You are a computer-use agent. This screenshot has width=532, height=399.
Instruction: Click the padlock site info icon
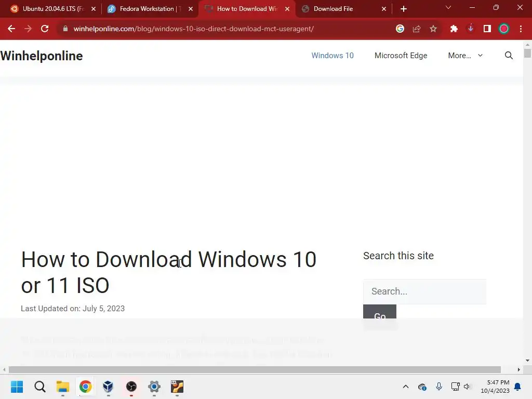pyautogui.click(x=65, y=29)
